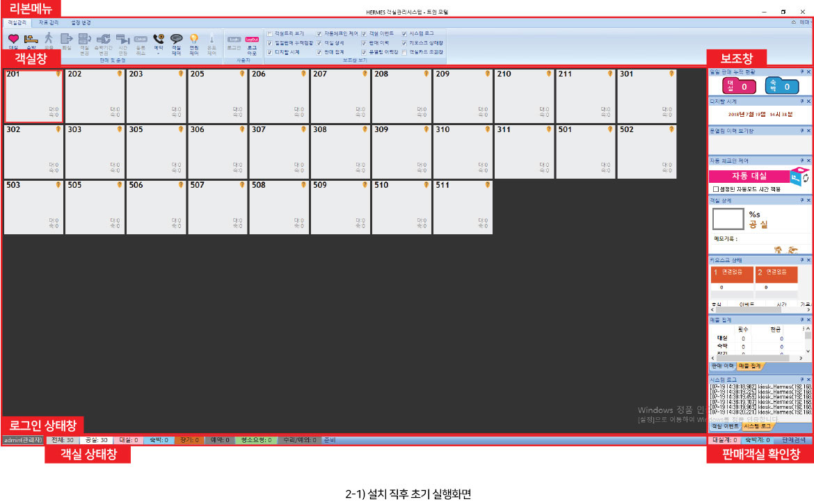Image resolution: width=814 pixels, height=504 pixels.
Task: Click the admin(관리자) login status
Action: [23, 440]
